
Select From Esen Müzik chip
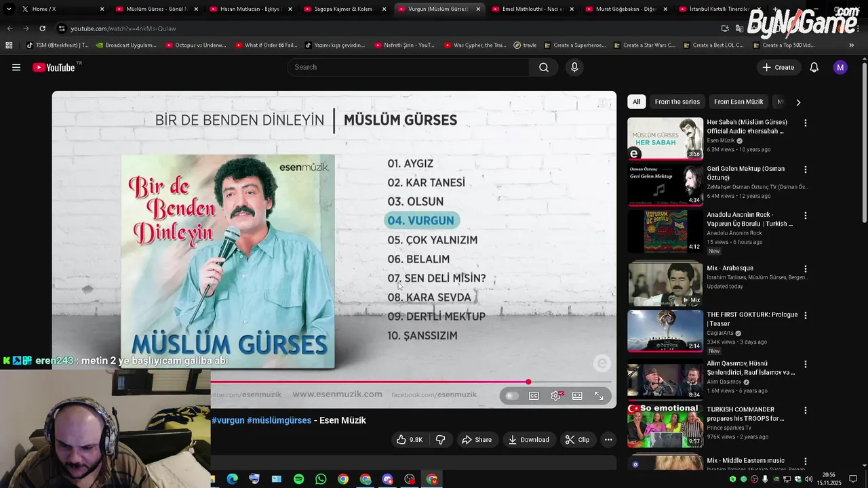[738, 102]
